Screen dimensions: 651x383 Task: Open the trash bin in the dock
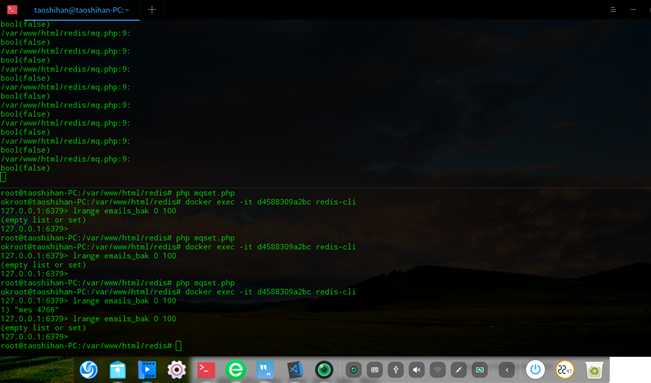click(x=594, y=370)
